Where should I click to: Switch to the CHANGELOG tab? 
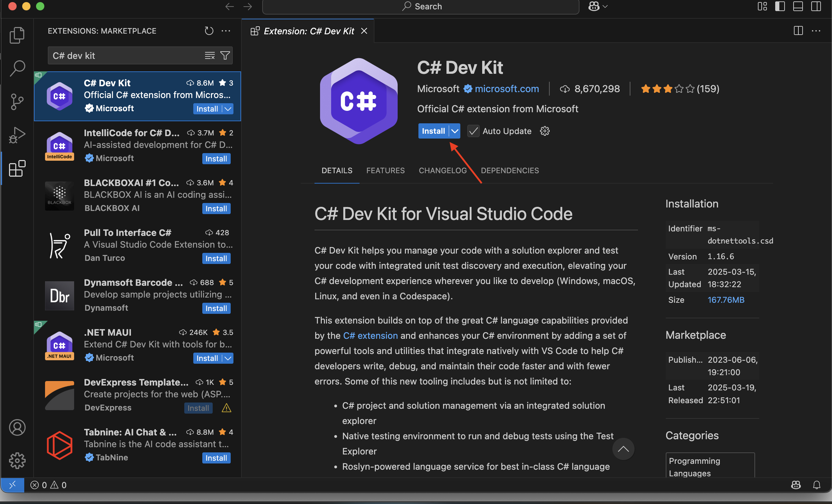[443, 170]
